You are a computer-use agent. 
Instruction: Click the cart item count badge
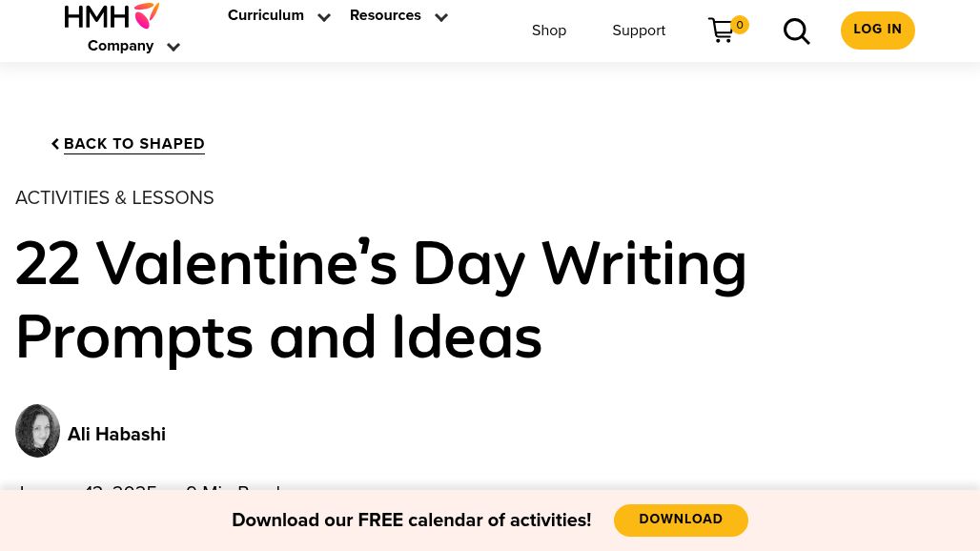coord(740,25)
